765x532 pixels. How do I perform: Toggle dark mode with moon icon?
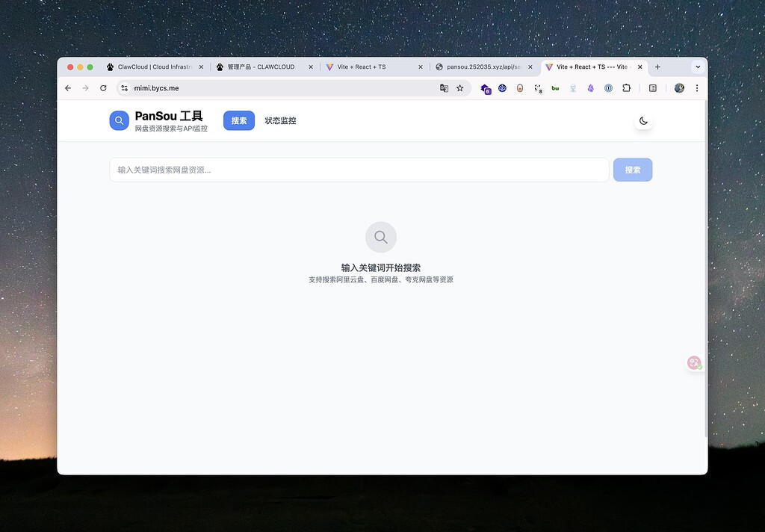point(643,120)
